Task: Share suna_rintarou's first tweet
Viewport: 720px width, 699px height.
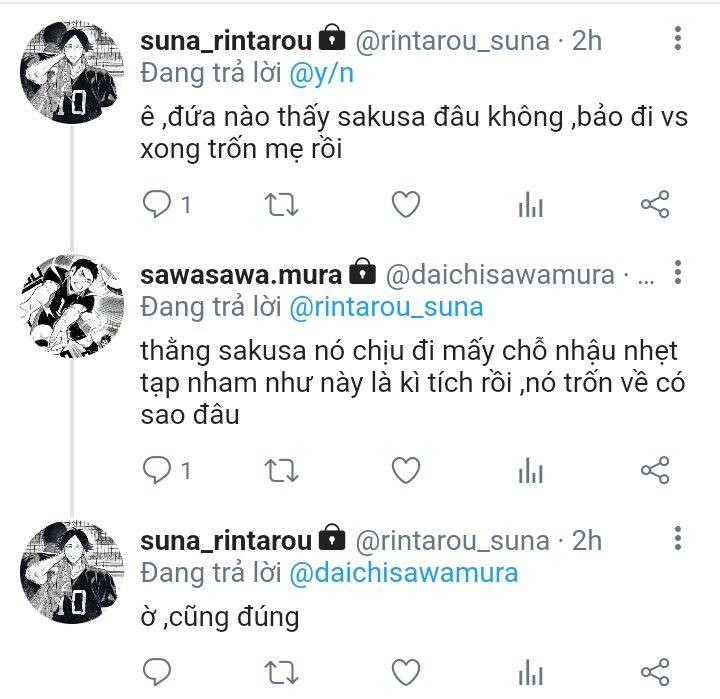Action: pyautogui.click(x=654, y=205)
